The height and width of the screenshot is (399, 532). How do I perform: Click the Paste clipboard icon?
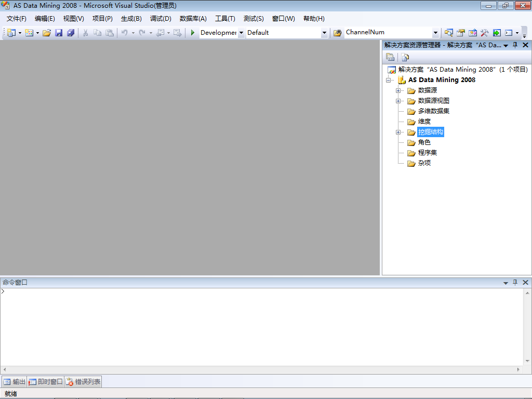(109, 33)
